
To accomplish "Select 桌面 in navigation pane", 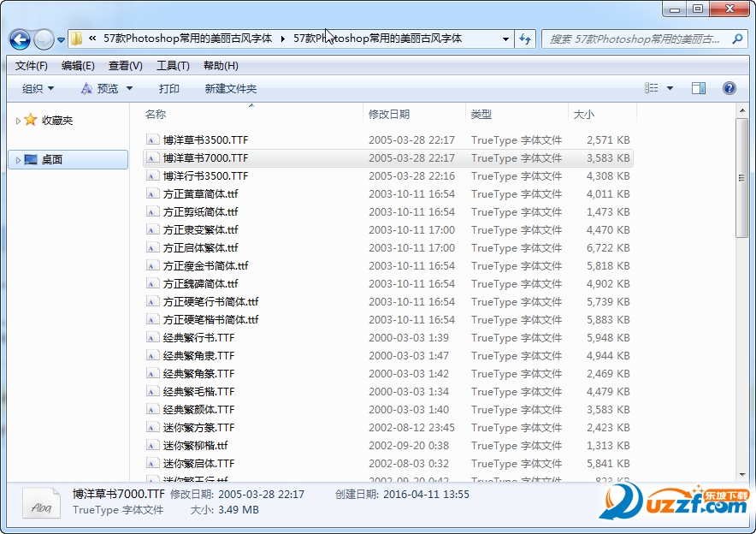I will (x=51, y=160).
